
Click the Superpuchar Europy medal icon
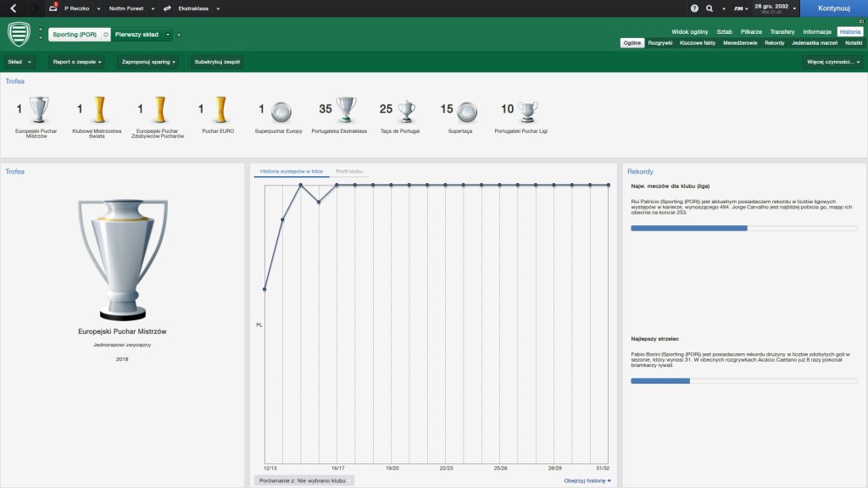[281, 110]
